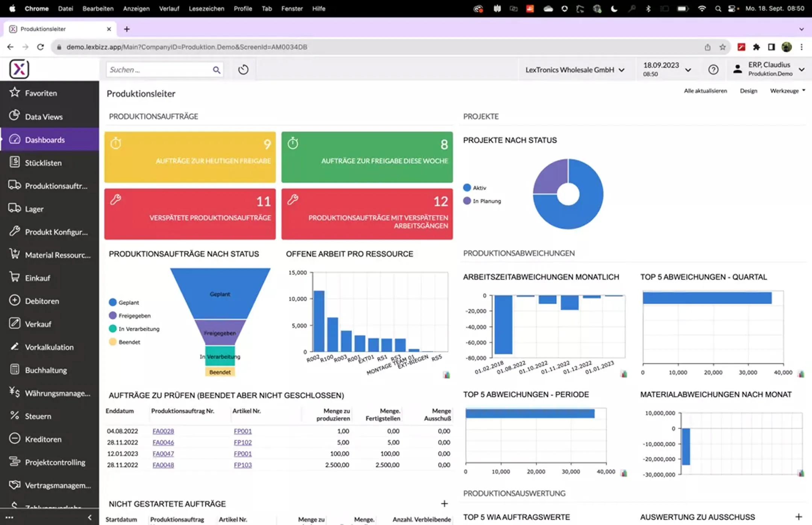Open production order FA0046 link

pos(163,442)
